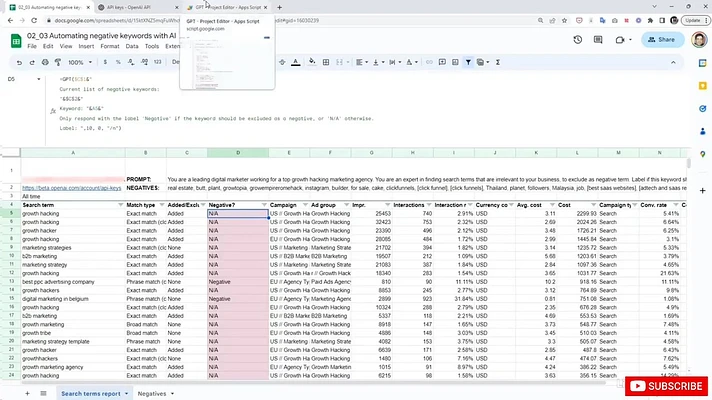Open Google Sheets home icon
Screen dimensions: 712x400
click(16, 41)
